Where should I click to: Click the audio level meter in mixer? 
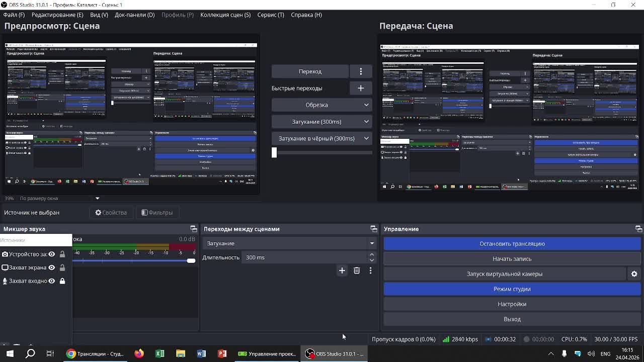(135, 246)
